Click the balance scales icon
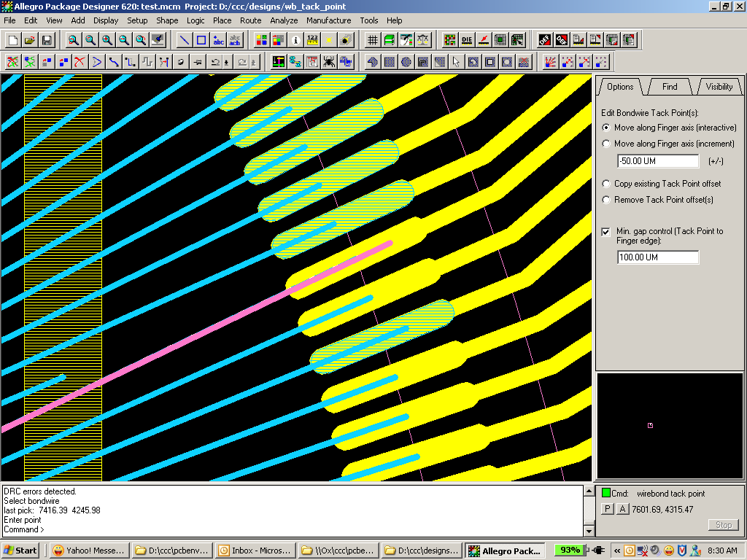The width and height of the screenshot is (747, 560). (x=423, y=40)
